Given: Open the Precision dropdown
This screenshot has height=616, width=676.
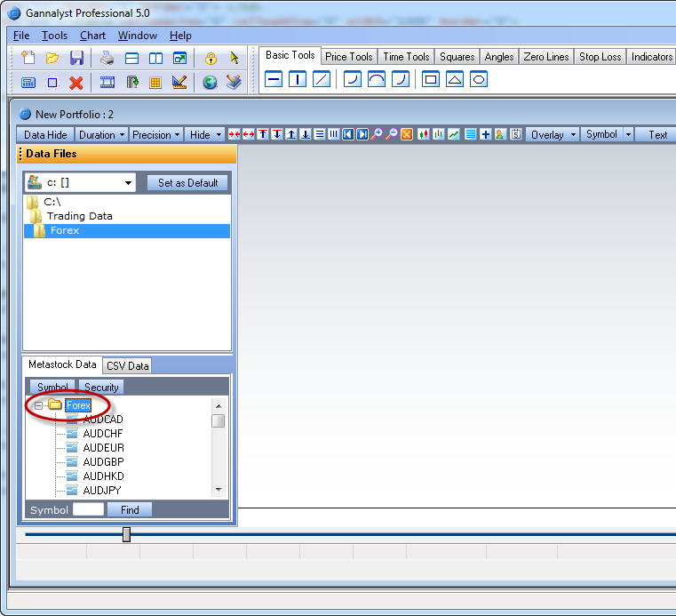Looking at the screenshot, I should [156, 134].
